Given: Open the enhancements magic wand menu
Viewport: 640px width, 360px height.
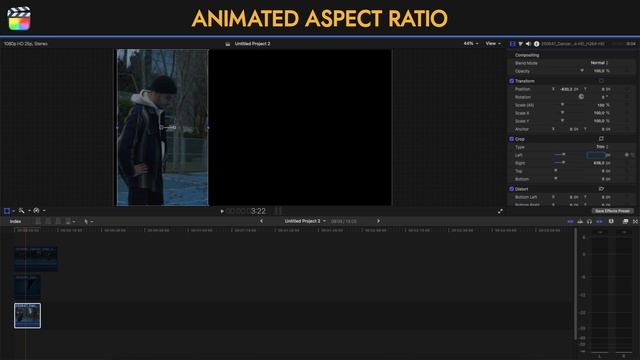Looking at the screenshot, I should tap(23, 211).
